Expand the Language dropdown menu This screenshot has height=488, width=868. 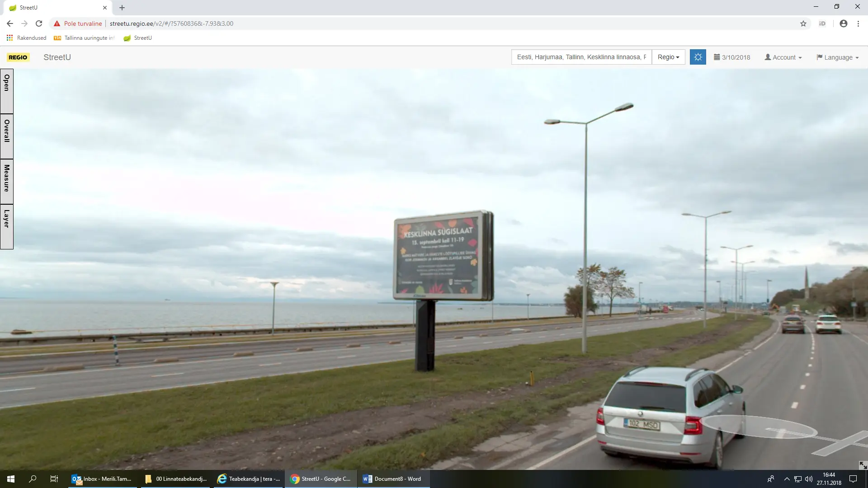837,57
